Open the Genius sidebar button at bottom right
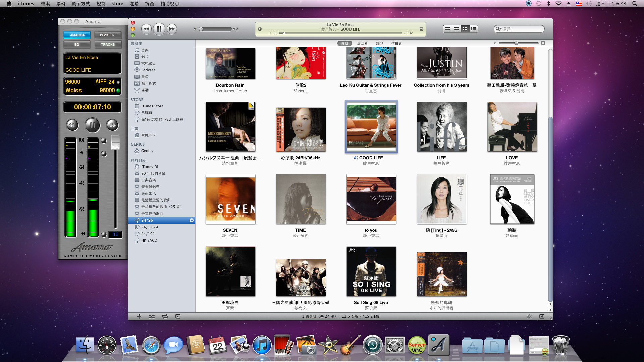 [x=529, y=316]
